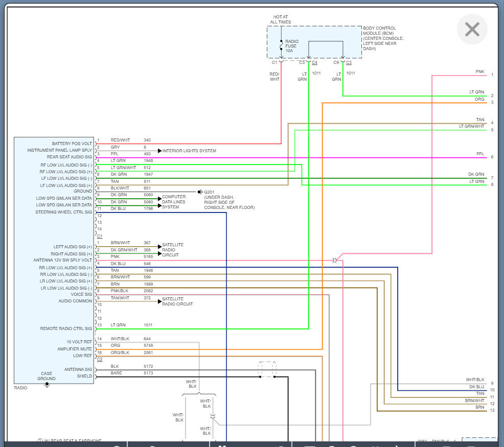Click the Case Ground symbol below the radio

(47, 385)
